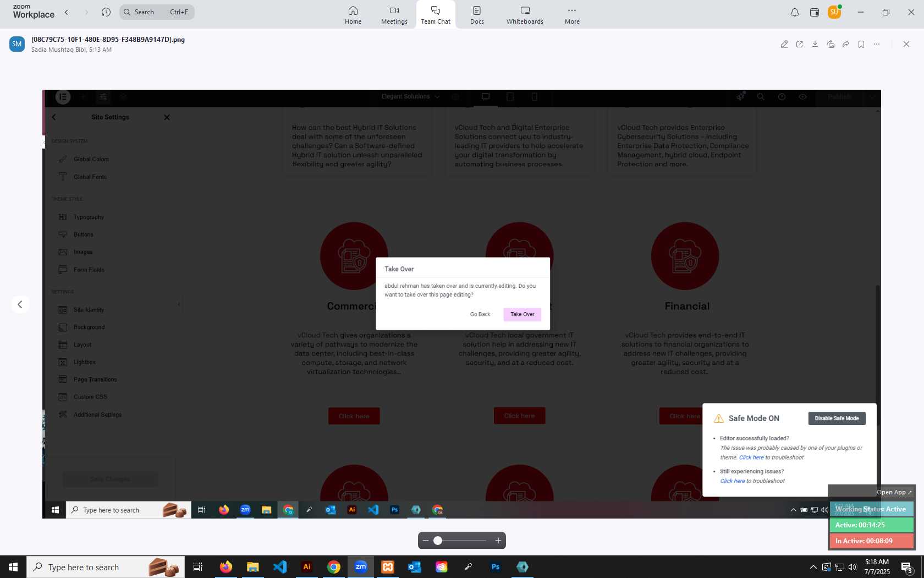
Task: Select the Team Chat tab
Action: (436, 15)
